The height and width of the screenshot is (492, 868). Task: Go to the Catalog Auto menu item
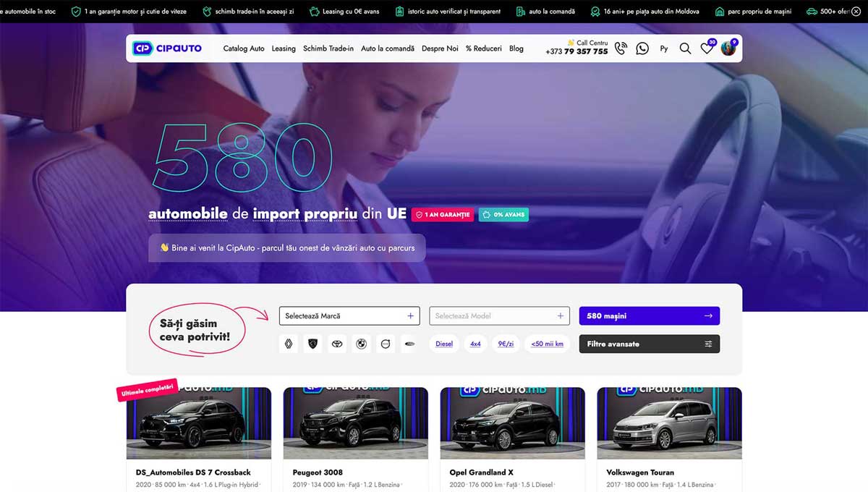[x=245, y=48]
